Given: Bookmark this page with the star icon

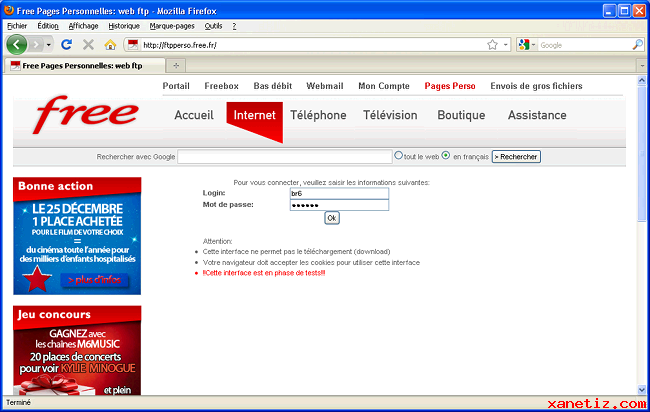Looking at the screenshot, I should (492, 44).
